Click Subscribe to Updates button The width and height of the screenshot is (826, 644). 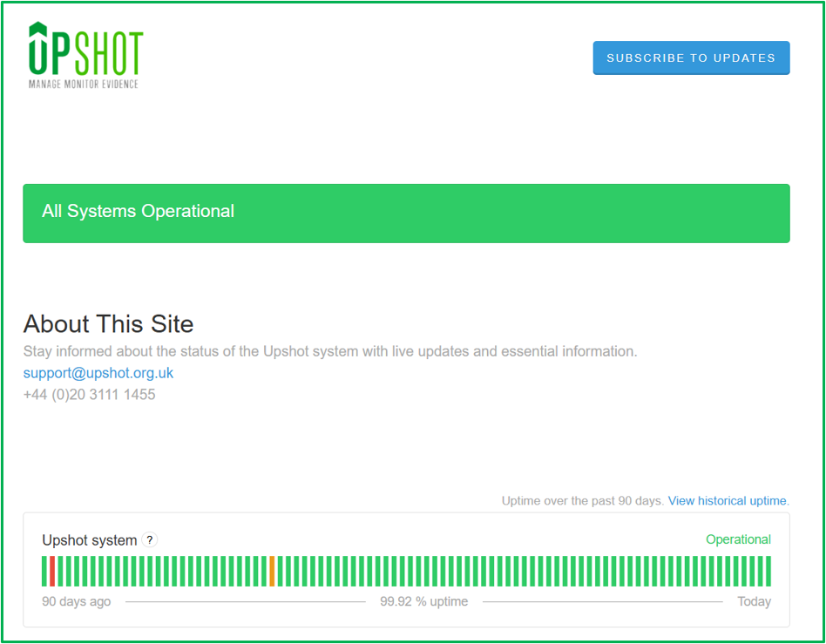(691, 58)
